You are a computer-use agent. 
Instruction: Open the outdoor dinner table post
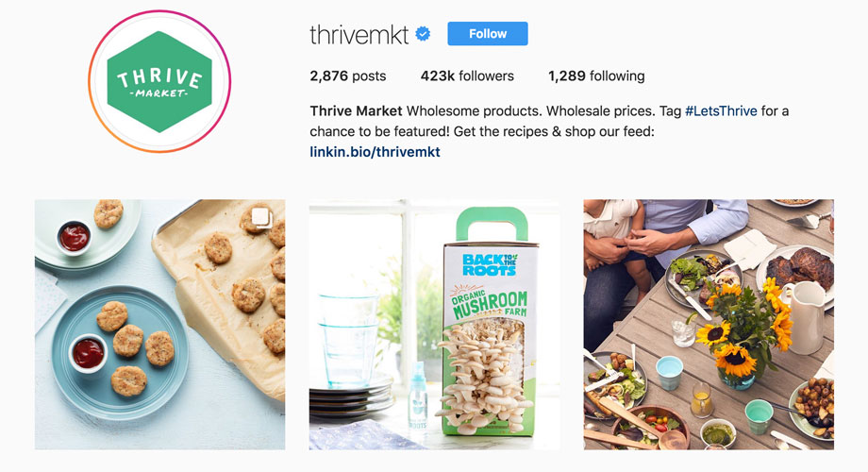[709, 325]
